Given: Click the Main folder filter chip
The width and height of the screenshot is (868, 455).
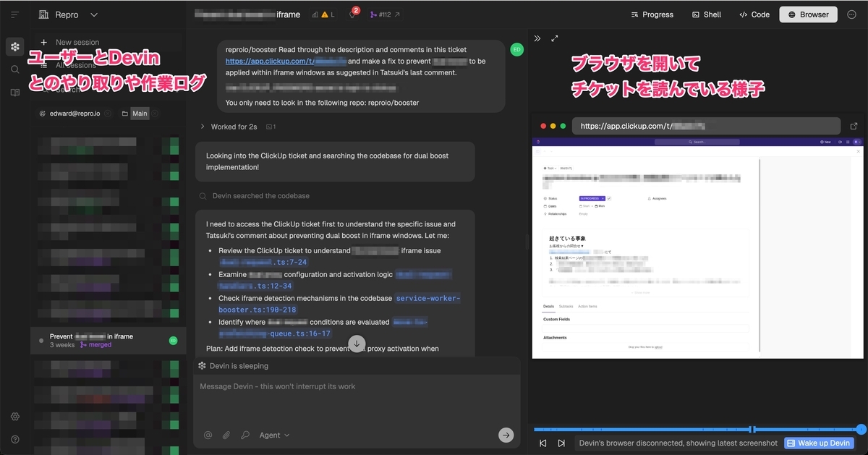Looking at the screenshot, I should pos(140,114).
